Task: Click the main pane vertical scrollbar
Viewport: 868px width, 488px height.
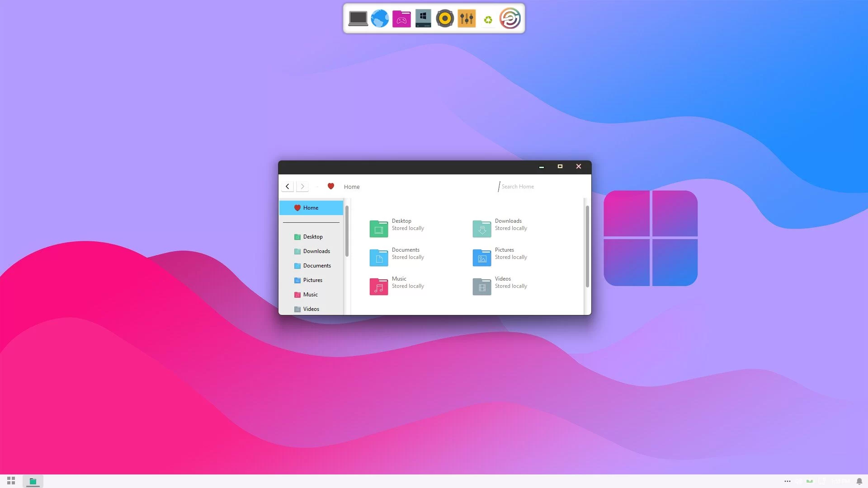Action: (587, 246)
